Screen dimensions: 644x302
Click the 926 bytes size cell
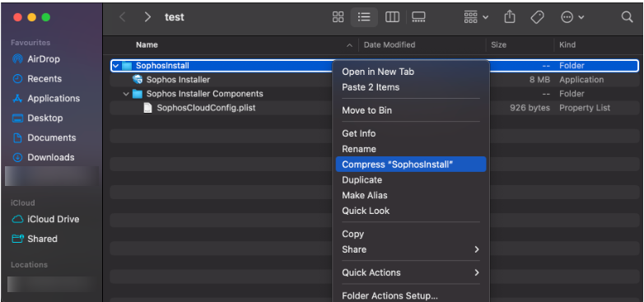pyautogui.click(x=530, y=108)
